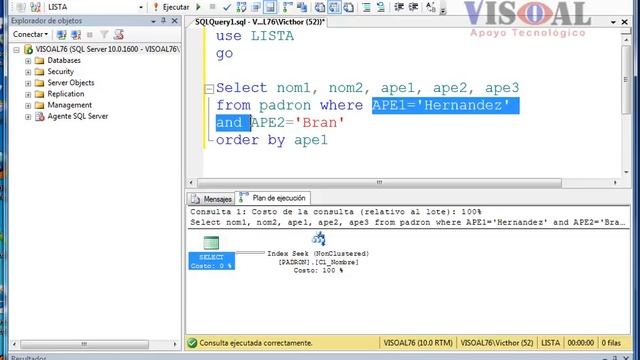Viewport: 640px width, 360px height.
Task: Click the 'Bran' string in the query
Action: pyautogui.click(x=319, y=122)
